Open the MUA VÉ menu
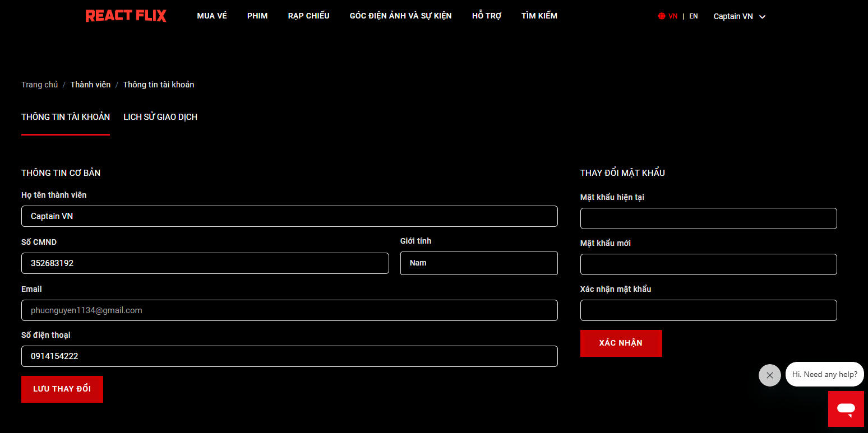 211,16
